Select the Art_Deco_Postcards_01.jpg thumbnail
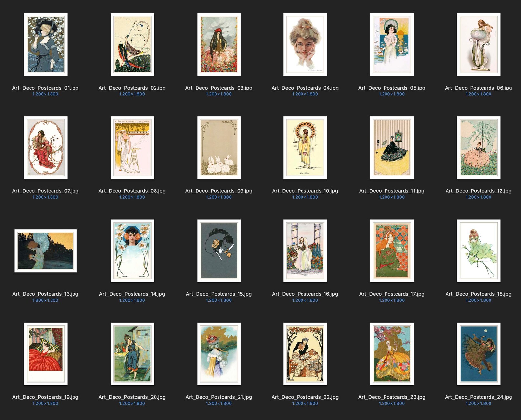 (46, 45)
